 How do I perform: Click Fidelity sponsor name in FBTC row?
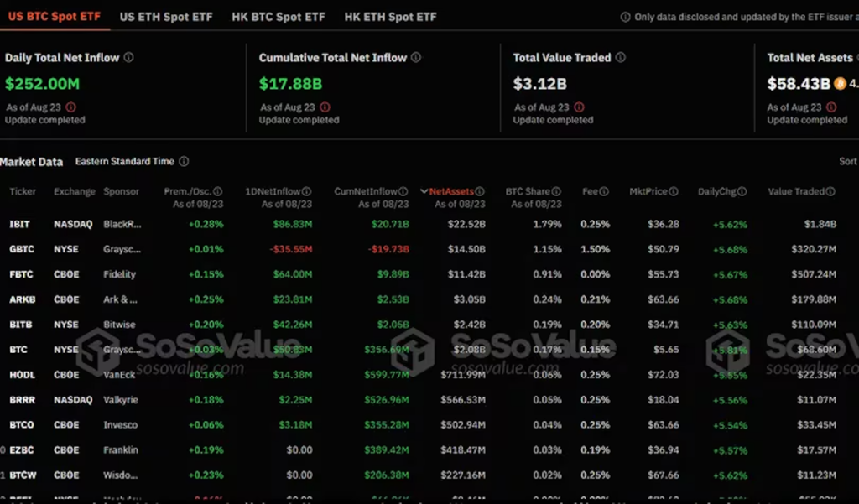119,274
